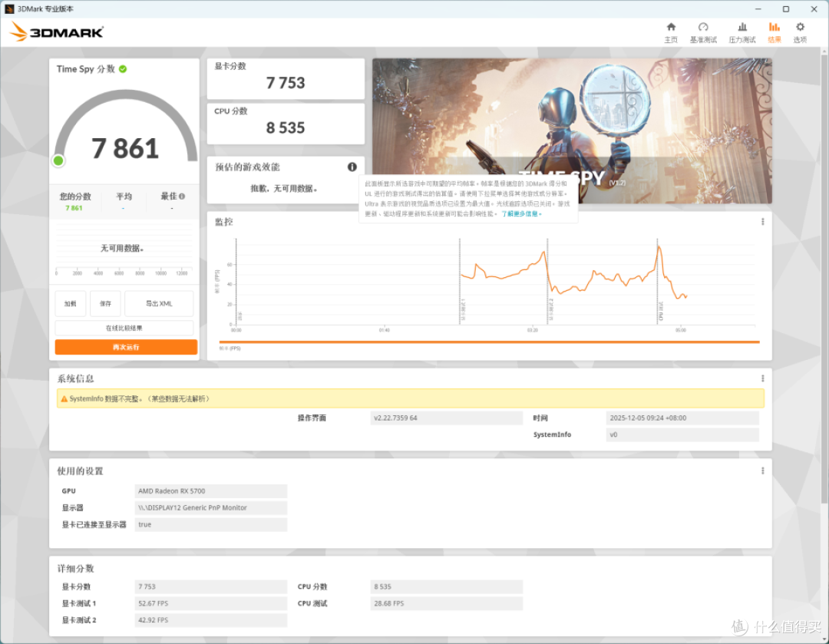The image size is (829, 644).
Task: Click the large 7 861 Time Spy score
Action: [125, 148]
